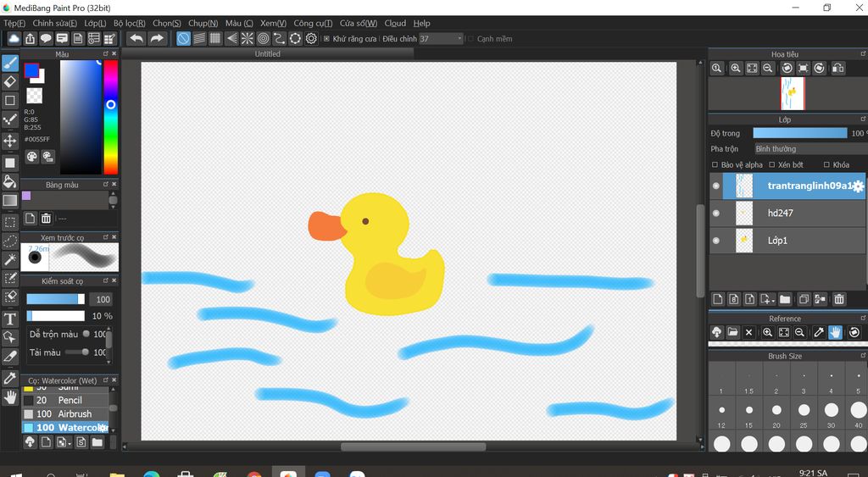Select the rectangular Selection tool
The width and height of the screenshot is (868, 477).
tap(10, 223)
